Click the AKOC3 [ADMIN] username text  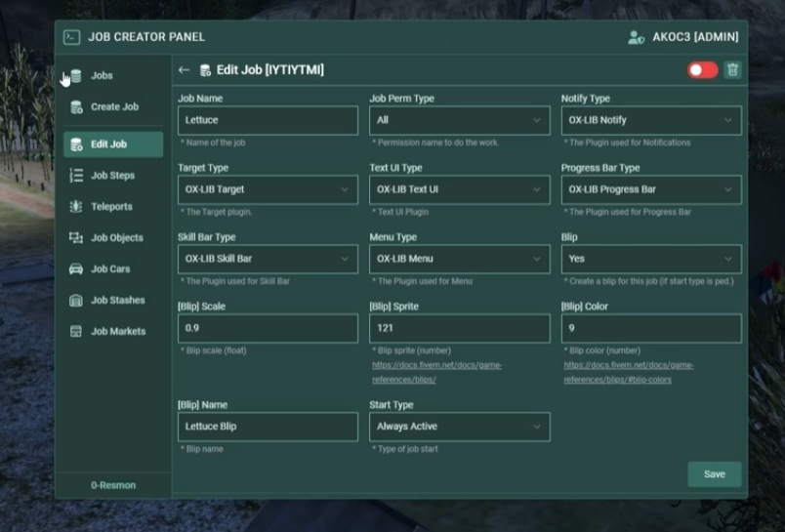click(695, 37)
